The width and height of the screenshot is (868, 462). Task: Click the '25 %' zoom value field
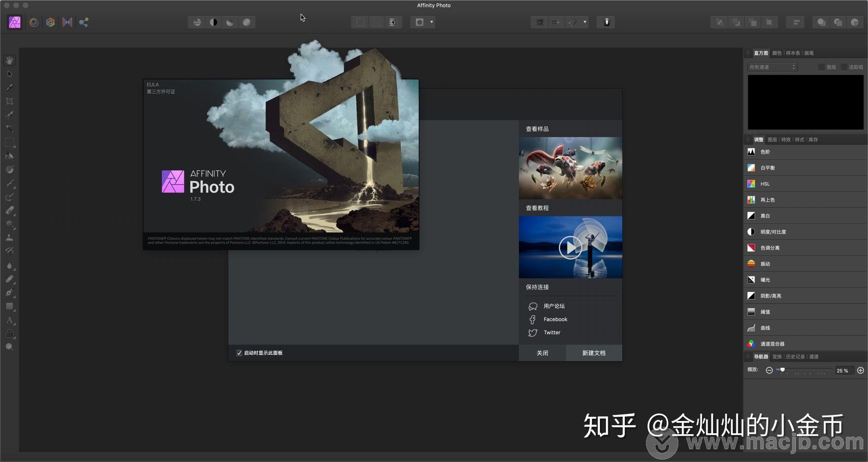pyautogui.click(x=844, y=371)
